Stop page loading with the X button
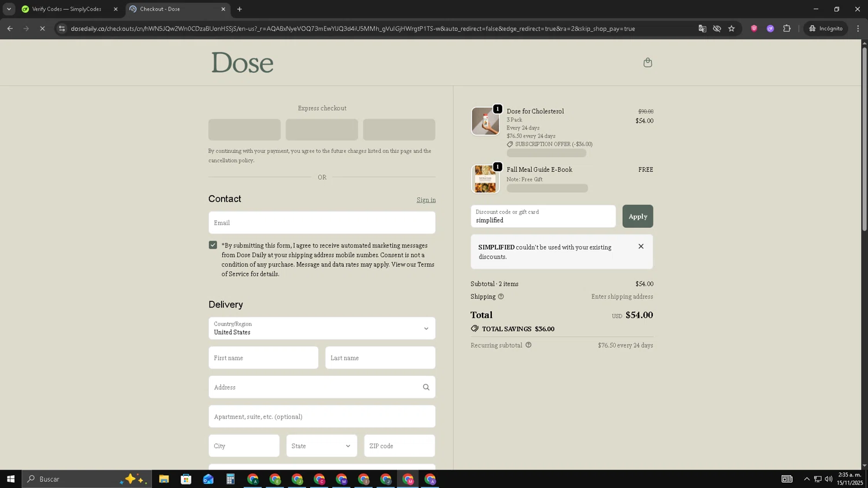This screenshot has width=868, height=488. (x=42, y=28)
